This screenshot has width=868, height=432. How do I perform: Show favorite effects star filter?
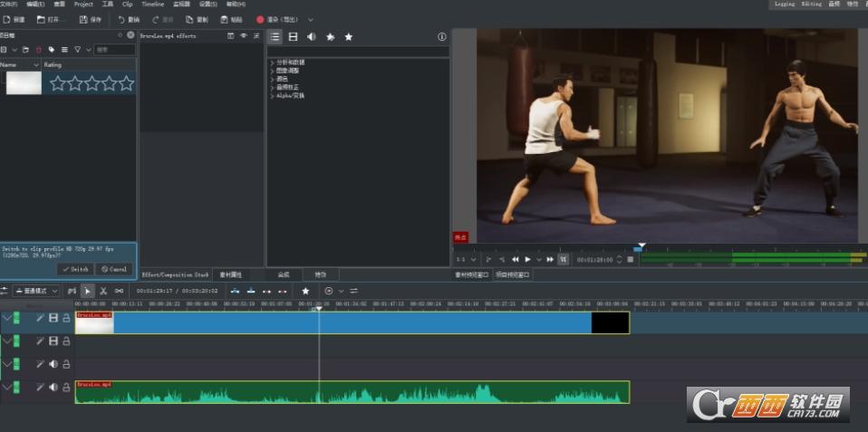348,36
